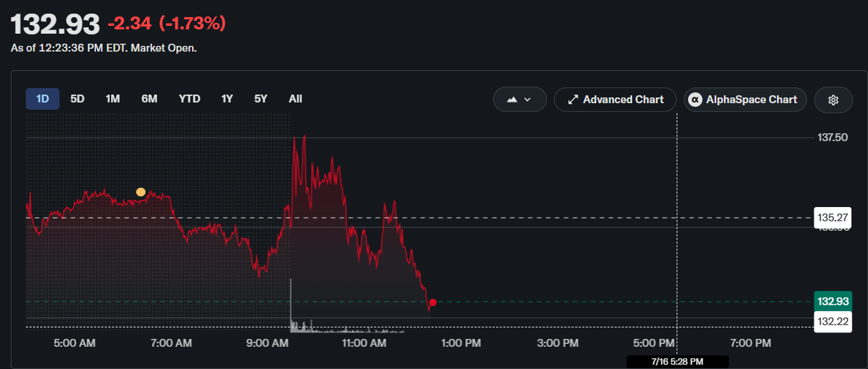Screen dimensions: 868x369
Task: Switch to the 5D range
Action: [x=77, y=99]
